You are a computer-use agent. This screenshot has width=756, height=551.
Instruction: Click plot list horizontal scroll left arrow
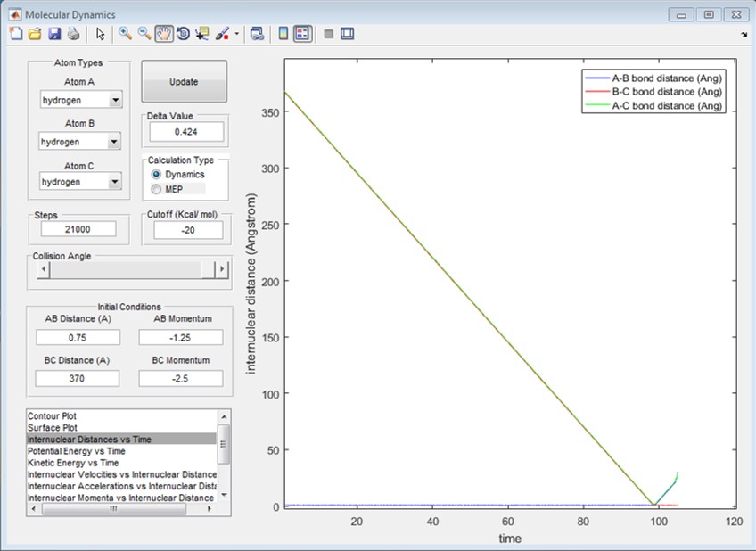click(x=33, y=508)
